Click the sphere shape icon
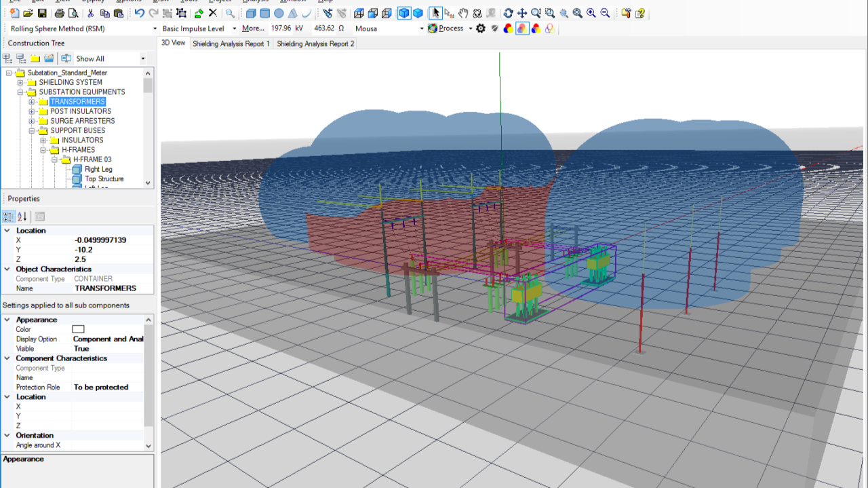Viewport: 868px width, 488px height. (279, 13)
